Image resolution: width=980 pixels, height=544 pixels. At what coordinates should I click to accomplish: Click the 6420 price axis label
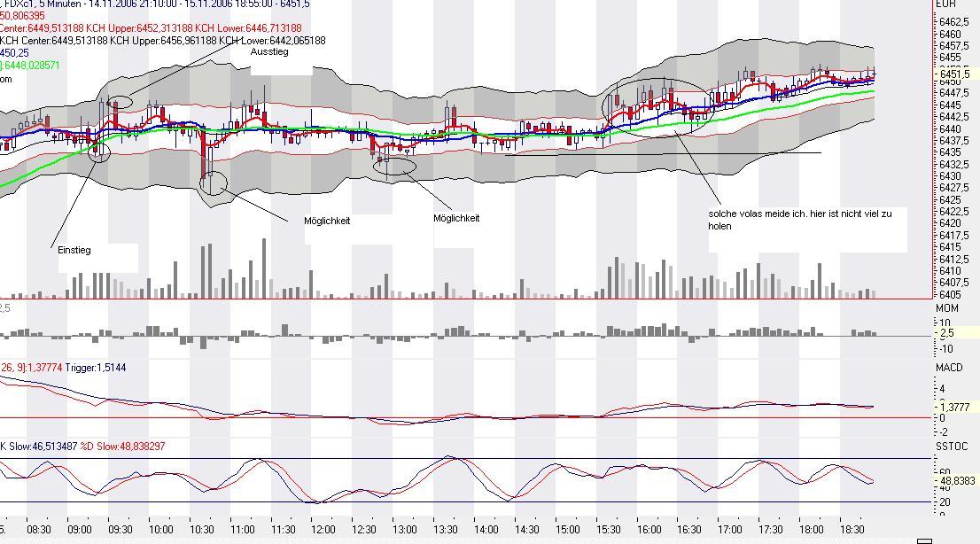(950, 223)
